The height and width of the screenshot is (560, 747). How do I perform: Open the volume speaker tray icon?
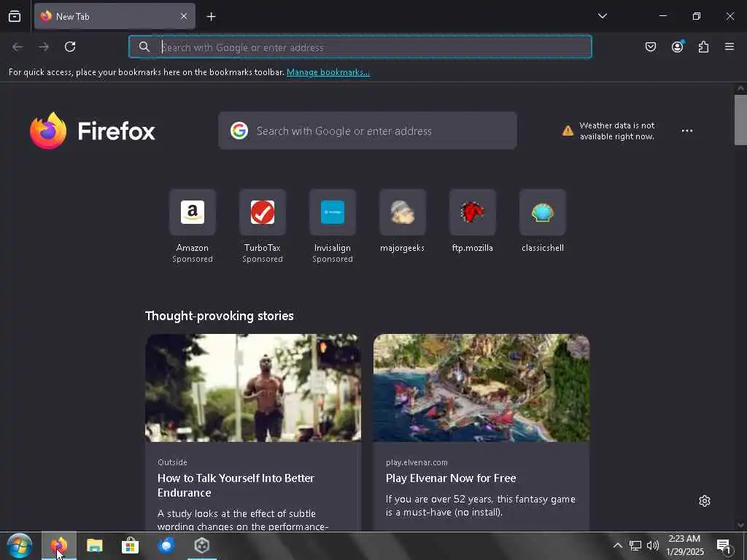coord(653,545)
